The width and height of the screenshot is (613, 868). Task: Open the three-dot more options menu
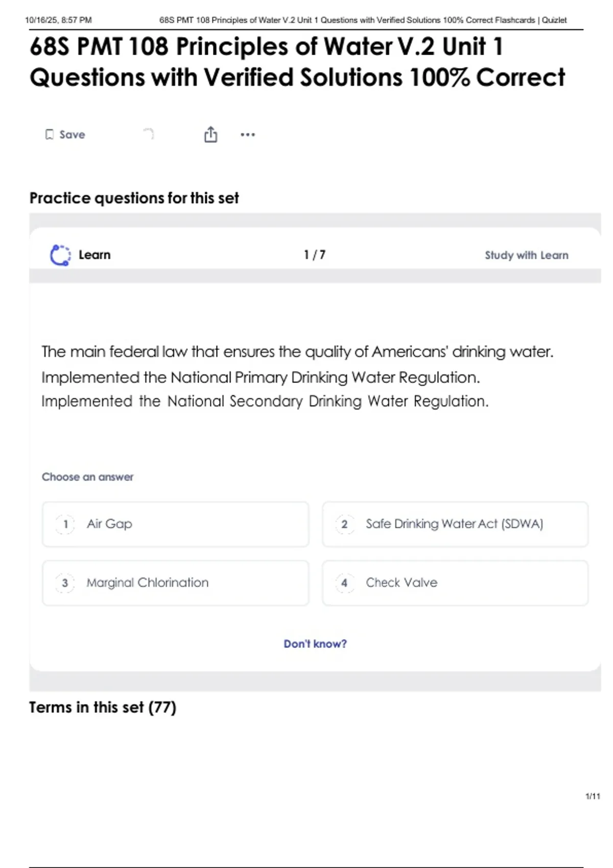tap(248, 135)
